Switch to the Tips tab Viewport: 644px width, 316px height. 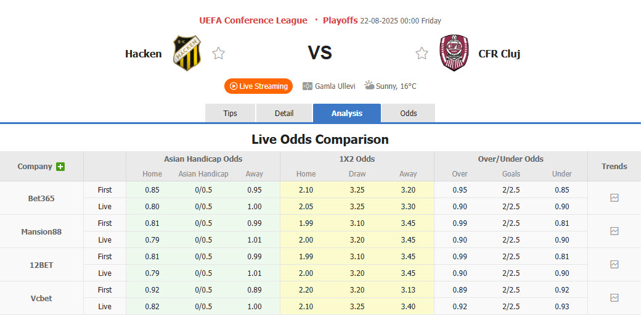point(230,114)
